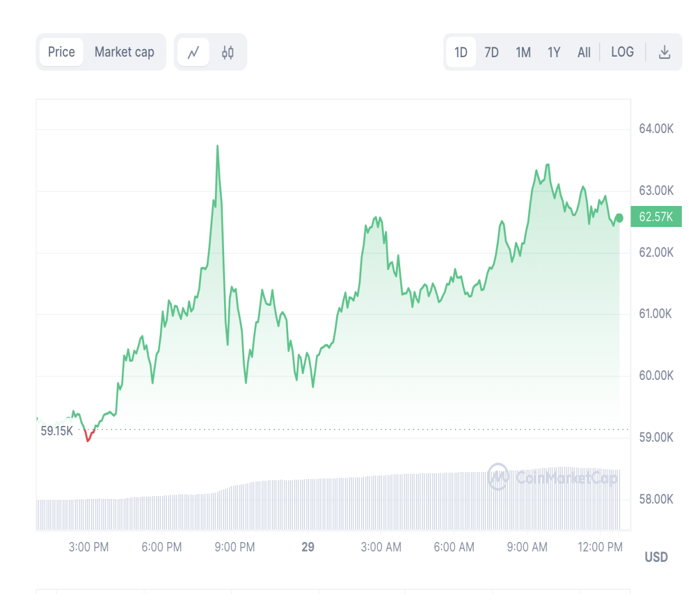Click the volume bars near 6:00 AM
The width and height of the screenshot is (700, 594).
454,501
